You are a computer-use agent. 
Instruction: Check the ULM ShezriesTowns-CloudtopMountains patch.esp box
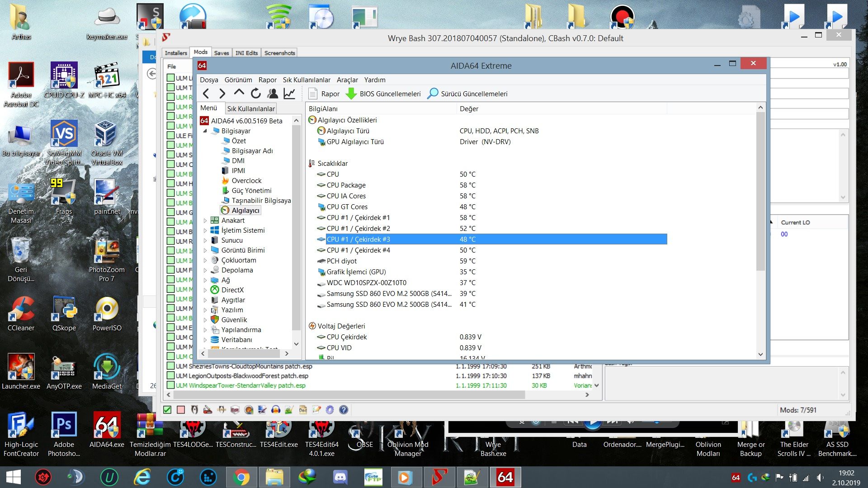pyautogui.click(x=170, y=366)
